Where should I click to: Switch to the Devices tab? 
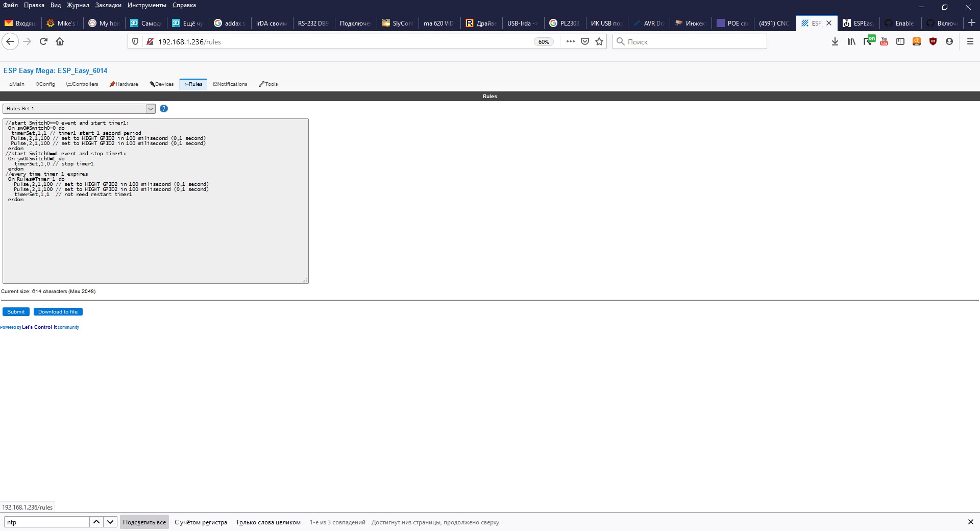coord(162,84)
